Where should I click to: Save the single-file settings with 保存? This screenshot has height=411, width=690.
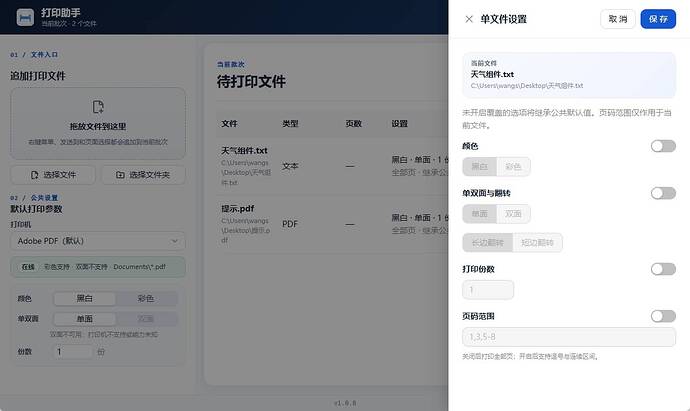tap(658, 19)
